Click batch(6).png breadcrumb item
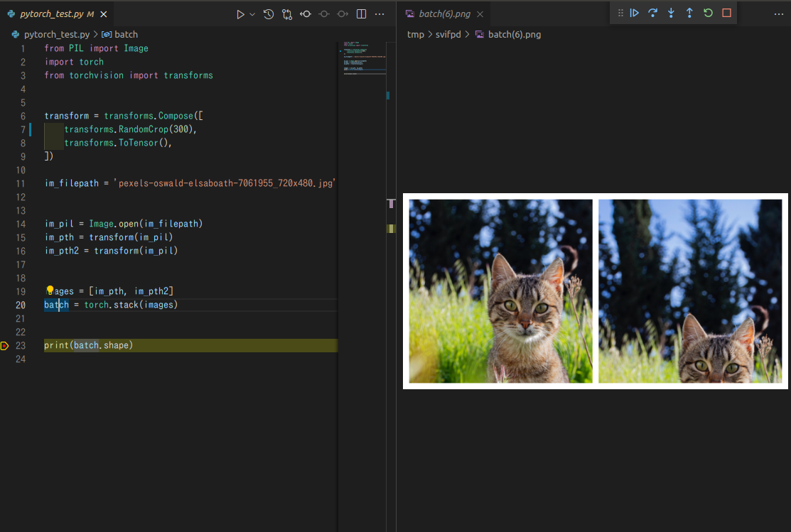Viewport: 791px width, 532px height. (509, 34)
